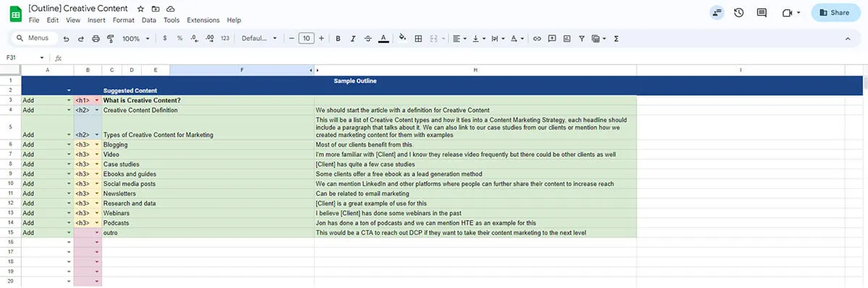Click the Insert link icon
868x288 pixels.
click(537, 38)
